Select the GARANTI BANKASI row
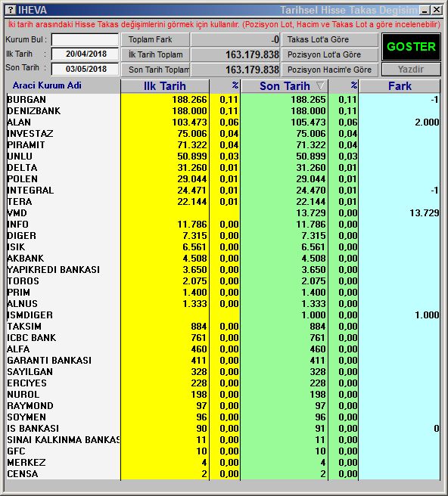 click(223, 361)
